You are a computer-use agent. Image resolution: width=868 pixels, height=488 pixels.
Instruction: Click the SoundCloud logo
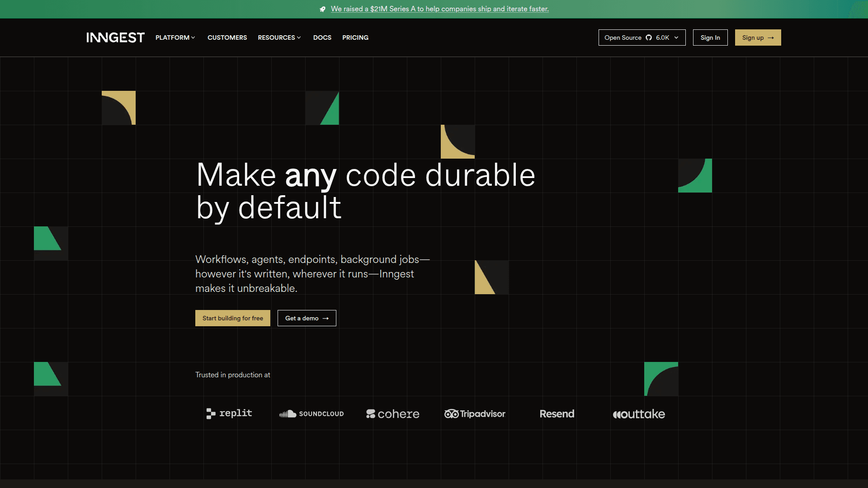pyautogui.click(x=311, y=414)
